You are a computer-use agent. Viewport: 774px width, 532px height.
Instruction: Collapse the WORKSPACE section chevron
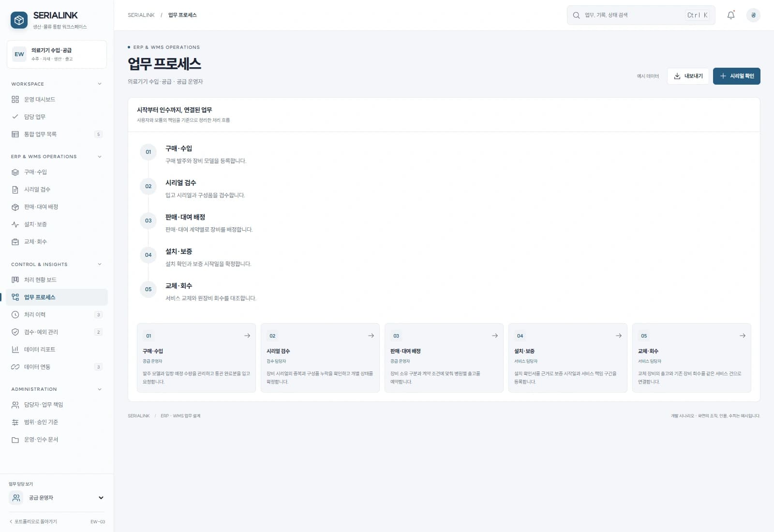coord(100,84)
